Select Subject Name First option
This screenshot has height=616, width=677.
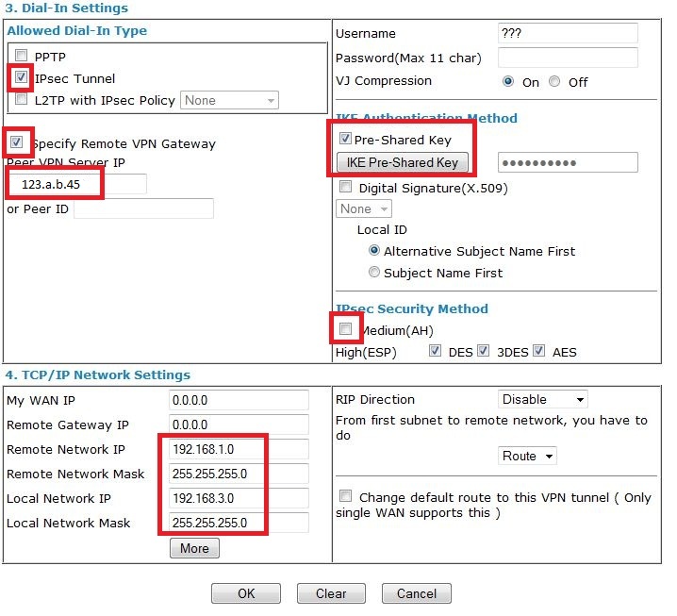point(374,273)
